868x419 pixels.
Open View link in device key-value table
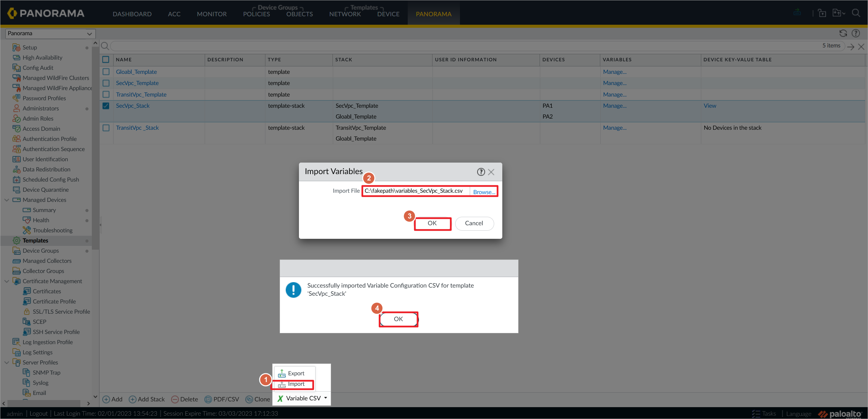pos(710,106)
